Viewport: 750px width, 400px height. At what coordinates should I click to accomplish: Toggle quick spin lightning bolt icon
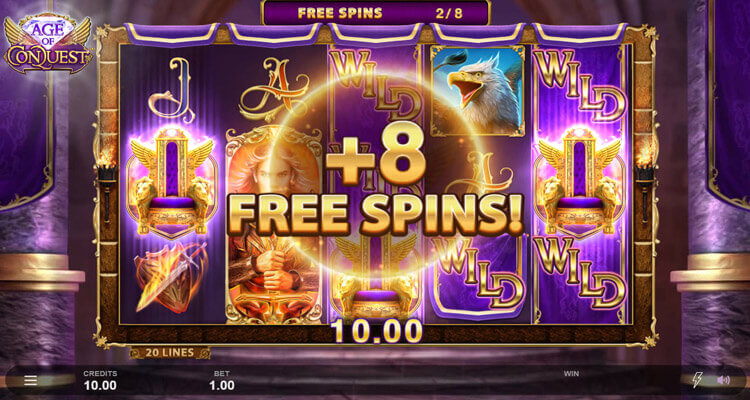coord(697,380)
